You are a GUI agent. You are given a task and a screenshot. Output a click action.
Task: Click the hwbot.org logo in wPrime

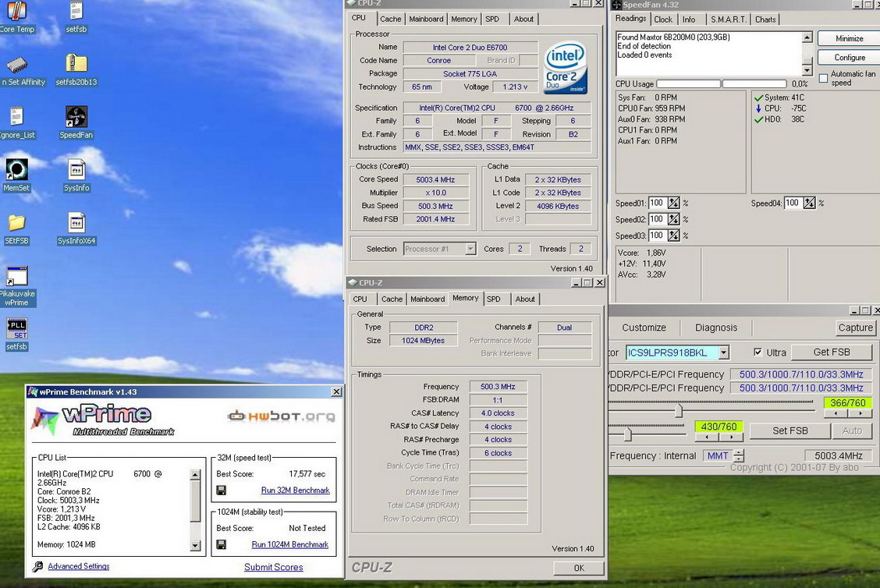pyautogui.click(x=281, y=416)
